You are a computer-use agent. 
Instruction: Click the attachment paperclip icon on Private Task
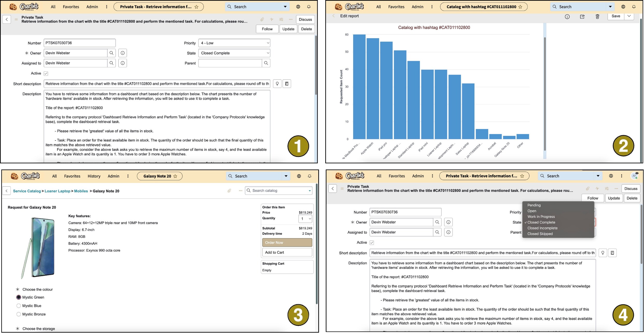pyautogui.click(x=262, y=19)
